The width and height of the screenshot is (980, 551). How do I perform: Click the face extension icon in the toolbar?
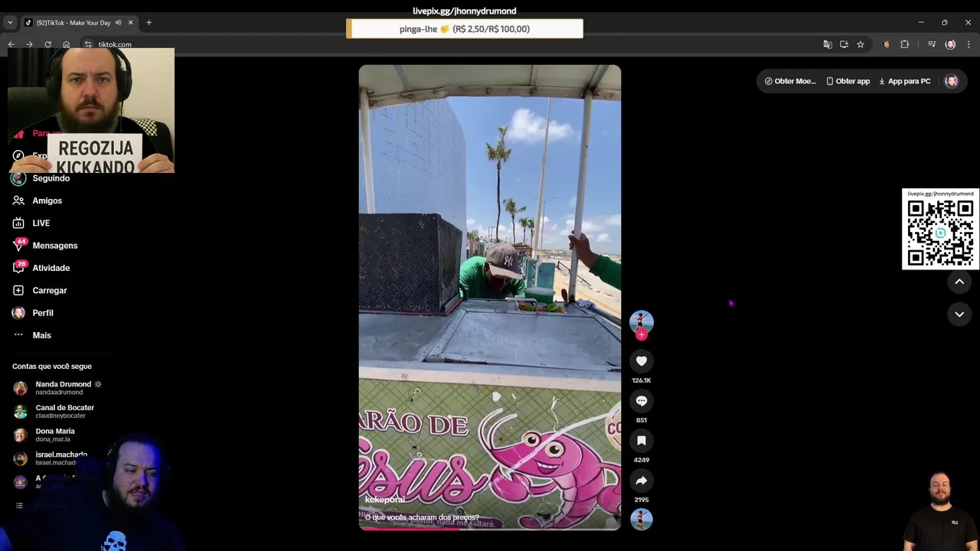887,44
